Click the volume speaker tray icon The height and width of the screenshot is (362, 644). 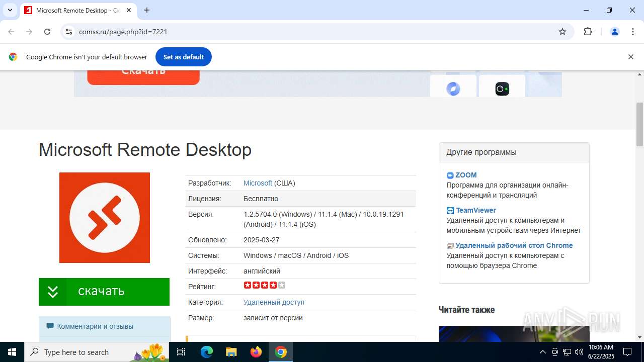click(579, 352)
